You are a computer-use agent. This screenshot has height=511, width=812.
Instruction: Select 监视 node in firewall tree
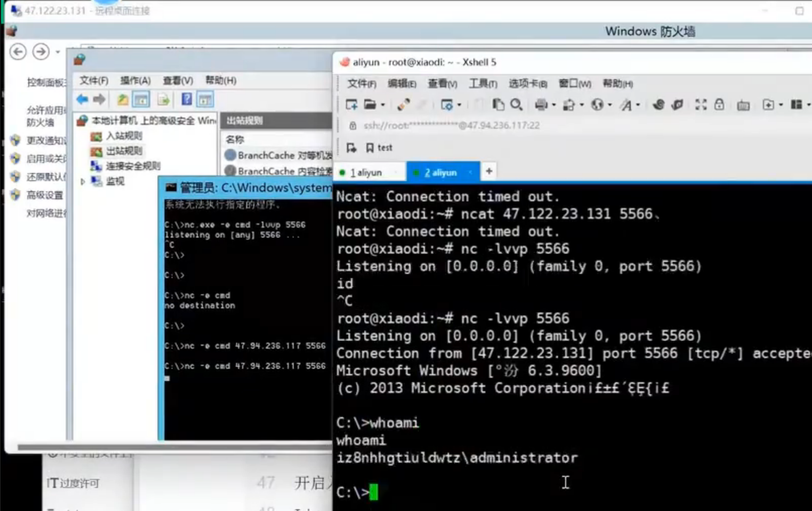pyautogui.click(x=108, y=181)
